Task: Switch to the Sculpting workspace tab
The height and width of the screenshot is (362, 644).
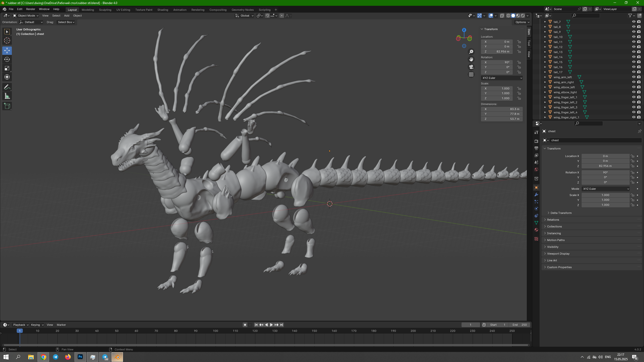Action: pos(105,10)
